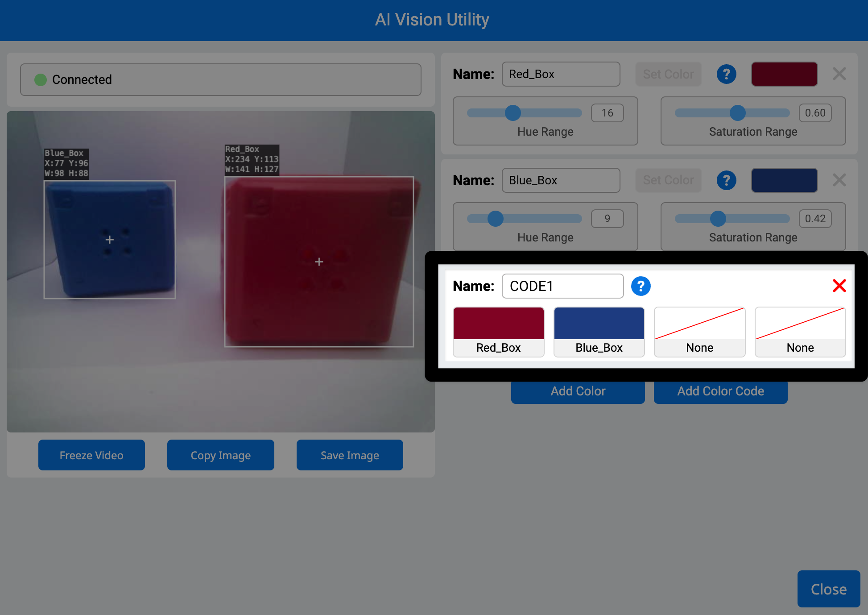Open the help info for CODE1 color code
This screenshot has height=615, width=868.
pos(641,286)
